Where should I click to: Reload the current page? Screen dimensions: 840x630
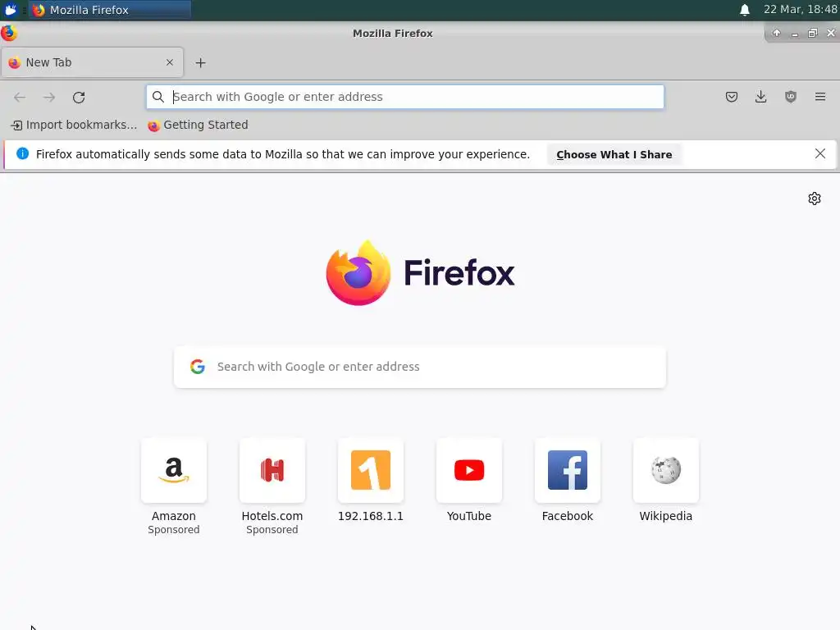[x=79, y=97]
